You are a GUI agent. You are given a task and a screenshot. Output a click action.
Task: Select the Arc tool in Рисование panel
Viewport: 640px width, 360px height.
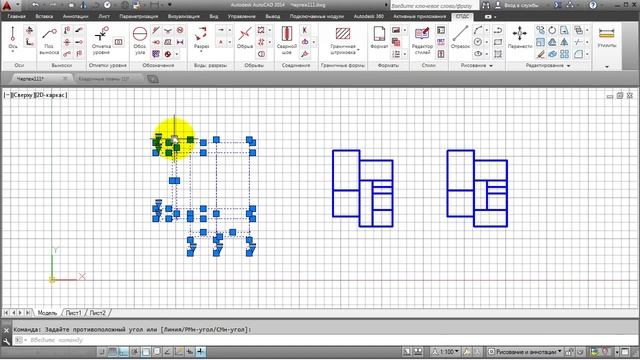(478, 30)
